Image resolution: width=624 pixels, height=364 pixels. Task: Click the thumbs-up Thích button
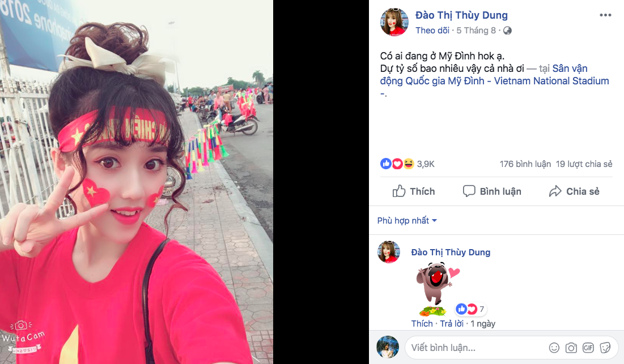[414, 191]
